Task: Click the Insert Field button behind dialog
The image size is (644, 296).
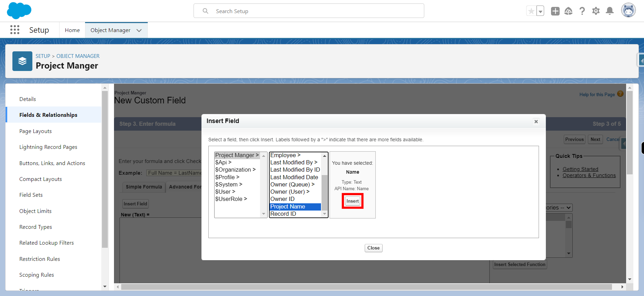Action: [135, 204]
